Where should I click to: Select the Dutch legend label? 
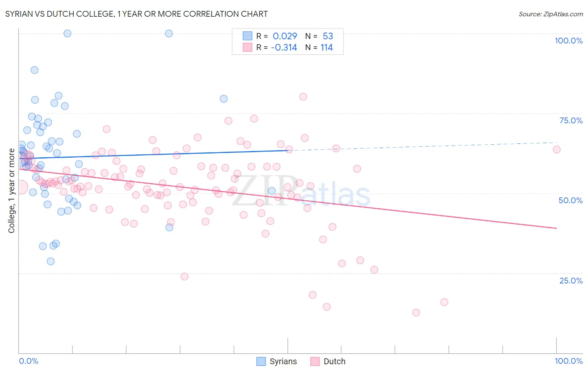[x=335, y=361]
